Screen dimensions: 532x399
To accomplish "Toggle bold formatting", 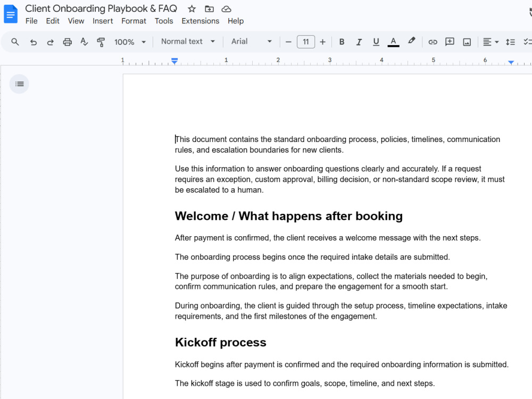I will (342, 41).
